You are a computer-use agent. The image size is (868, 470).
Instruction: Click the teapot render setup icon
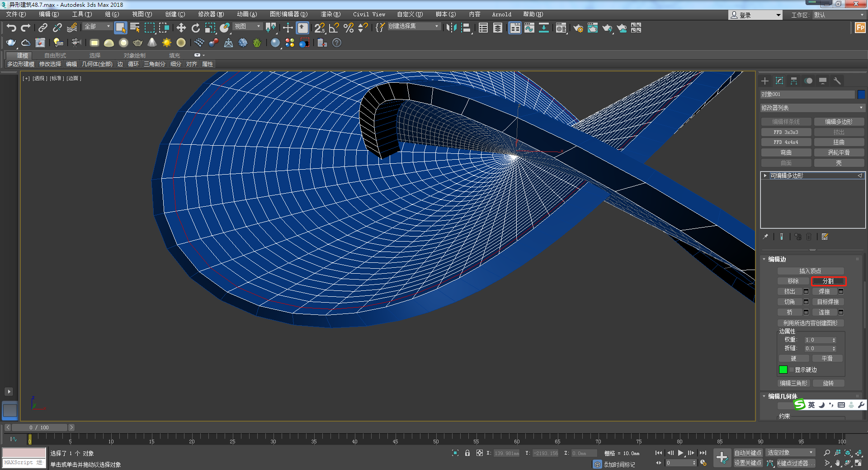click(x=578, y=28)
